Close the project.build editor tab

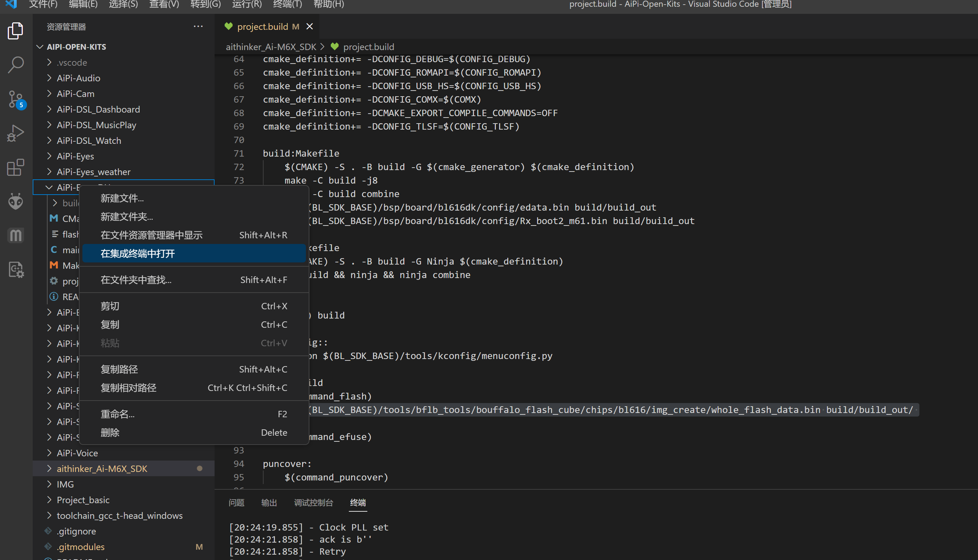[x=309, y=27]
